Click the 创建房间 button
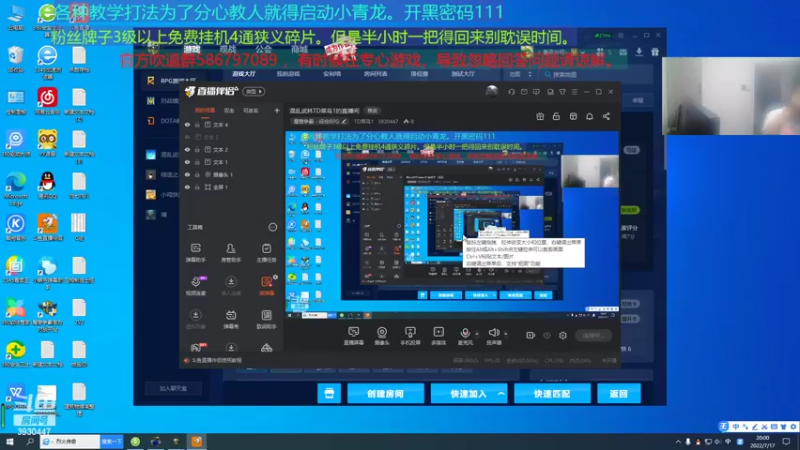800x450 pixels. coord(385,393)
